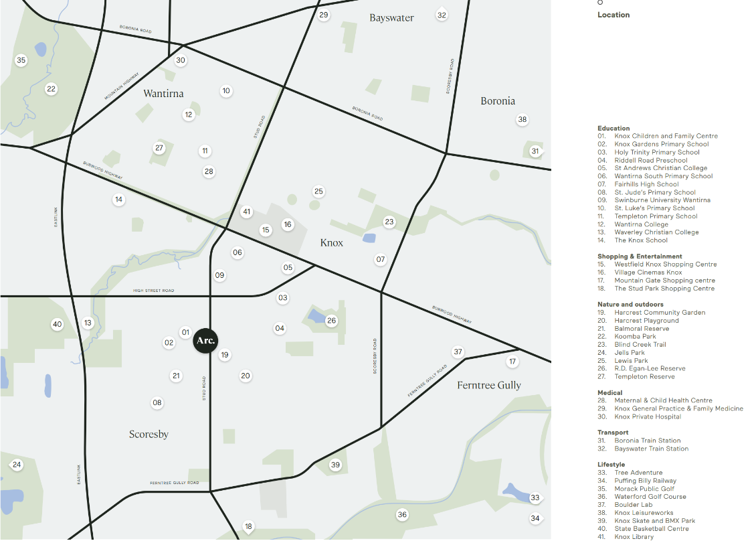The width and height of the screenshot is (756, 543).
Task: Click map marker 17 Mountain Gate
Action: [x=512, y=361]
